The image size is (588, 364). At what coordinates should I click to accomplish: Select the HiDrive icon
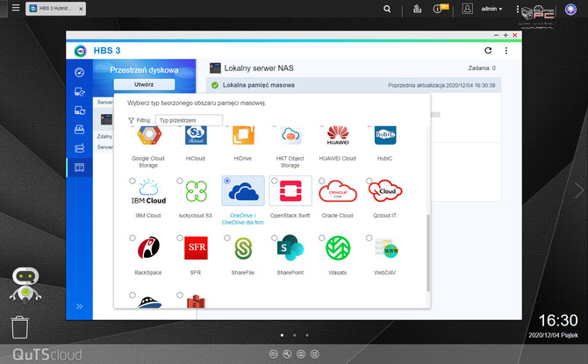243,136
